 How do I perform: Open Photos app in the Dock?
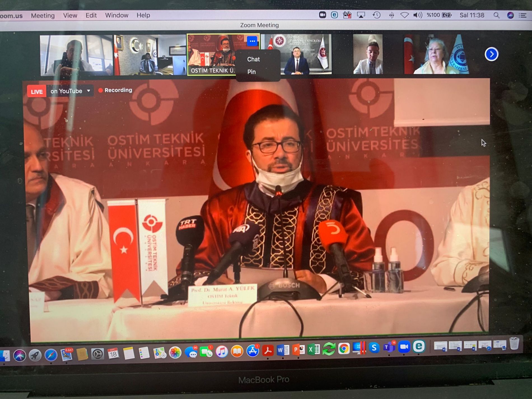coord(175,353)
